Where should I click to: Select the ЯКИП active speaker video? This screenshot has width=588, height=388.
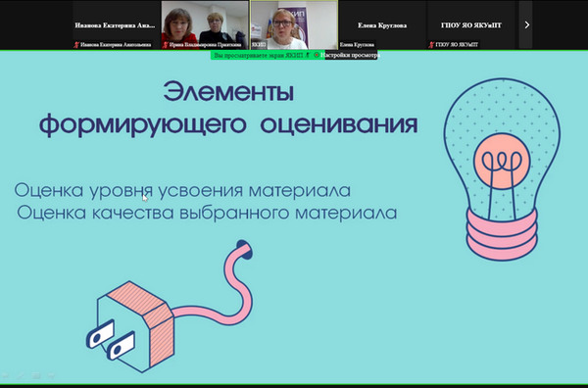click(294, 25)
